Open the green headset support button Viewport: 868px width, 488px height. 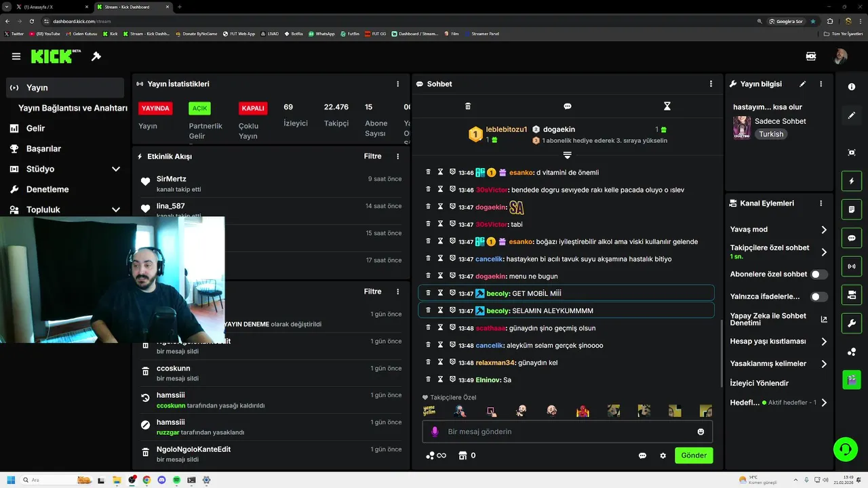click(x=845, y=449)
